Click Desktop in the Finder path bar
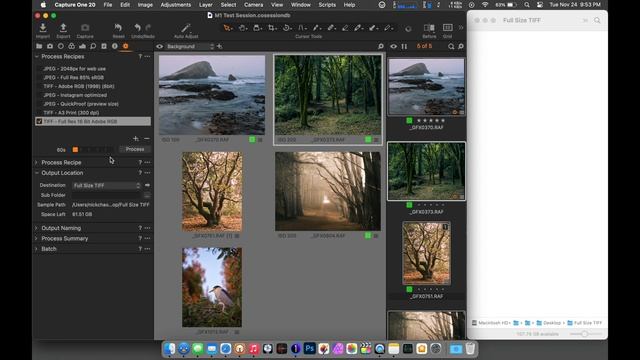 [x=549, y=323]
